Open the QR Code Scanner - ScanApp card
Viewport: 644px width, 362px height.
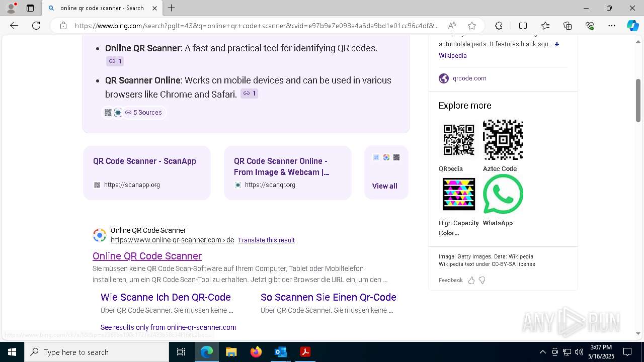click(x=147, y=173)
